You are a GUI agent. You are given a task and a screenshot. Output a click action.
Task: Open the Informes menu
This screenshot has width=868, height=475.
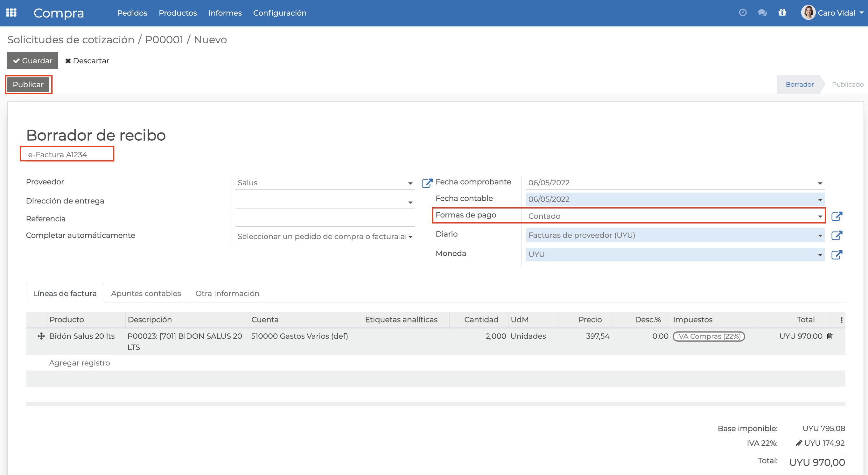click(225, 13)
